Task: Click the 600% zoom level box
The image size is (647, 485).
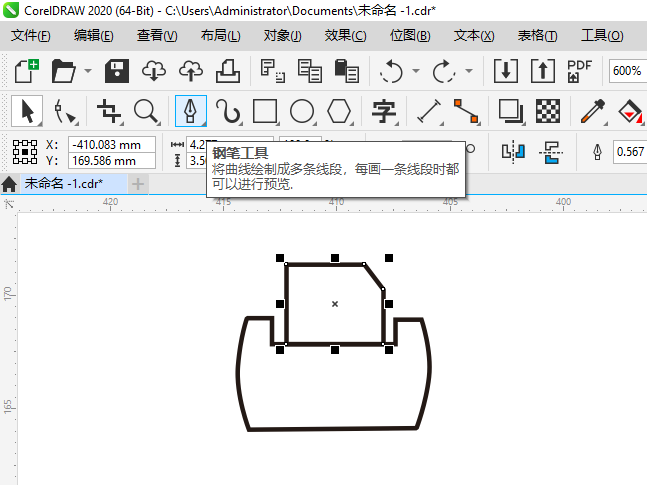Action: coord(627,71)
